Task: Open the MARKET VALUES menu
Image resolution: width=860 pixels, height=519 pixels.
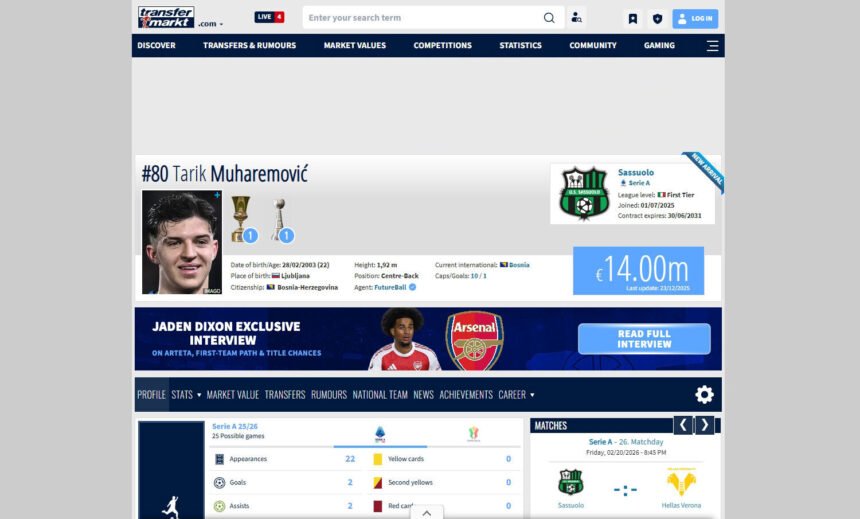Action: [x=355, y=46]
